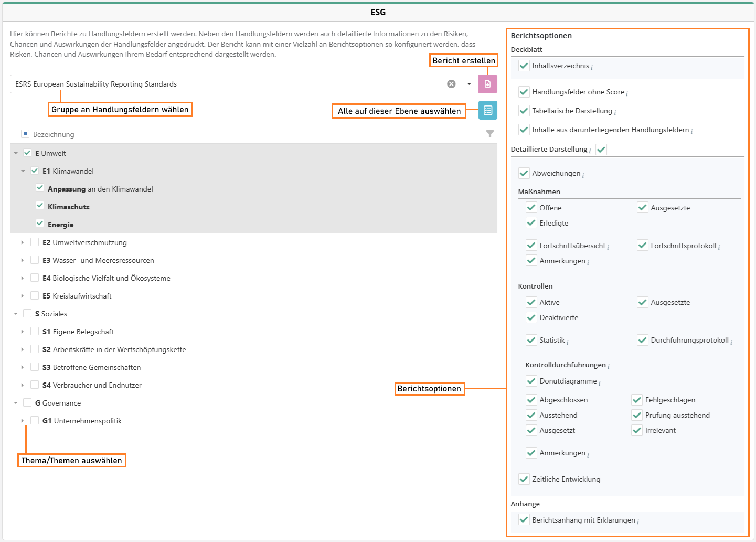Select the S Soziales tree entry

click(x=51, y=314)
